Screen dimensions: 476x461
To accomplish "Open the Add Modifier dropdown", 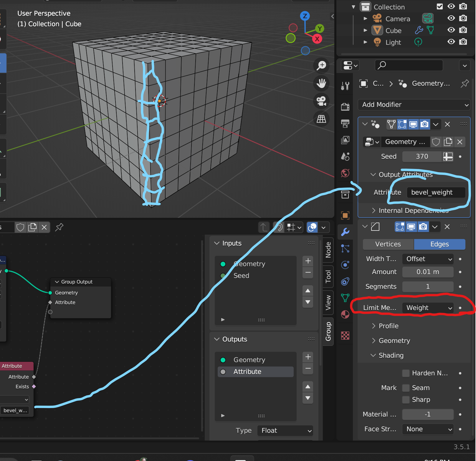I will 414,105.
